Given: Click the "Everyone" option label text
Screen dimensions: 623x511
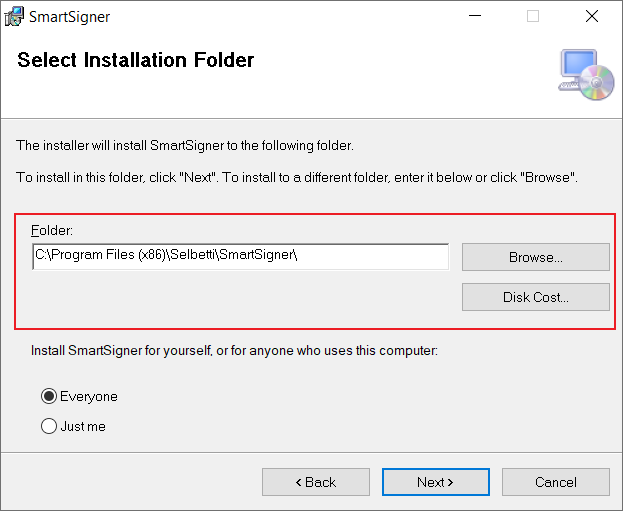Looking at the screenshot, I should point(89,397).
